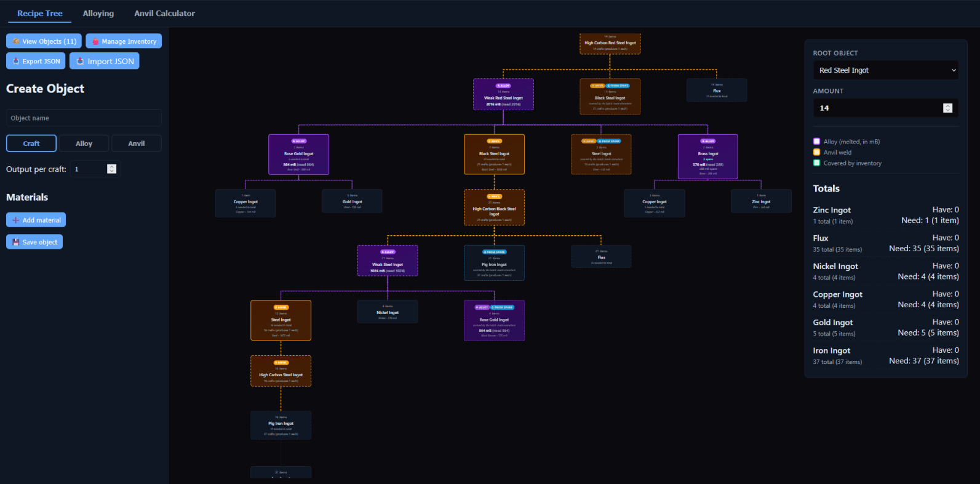Click Flux in the Totals list
The image size is (980, 484).
pos(821,238)
